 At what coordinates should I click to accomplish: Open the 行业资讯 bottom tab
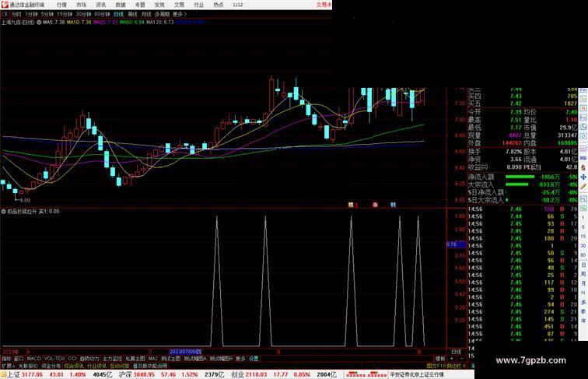[x=96, y=366]
